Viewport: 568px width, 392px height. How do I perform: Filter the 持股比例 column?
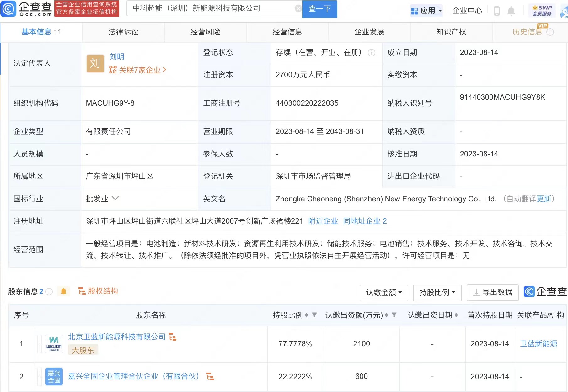pos(314,315)
